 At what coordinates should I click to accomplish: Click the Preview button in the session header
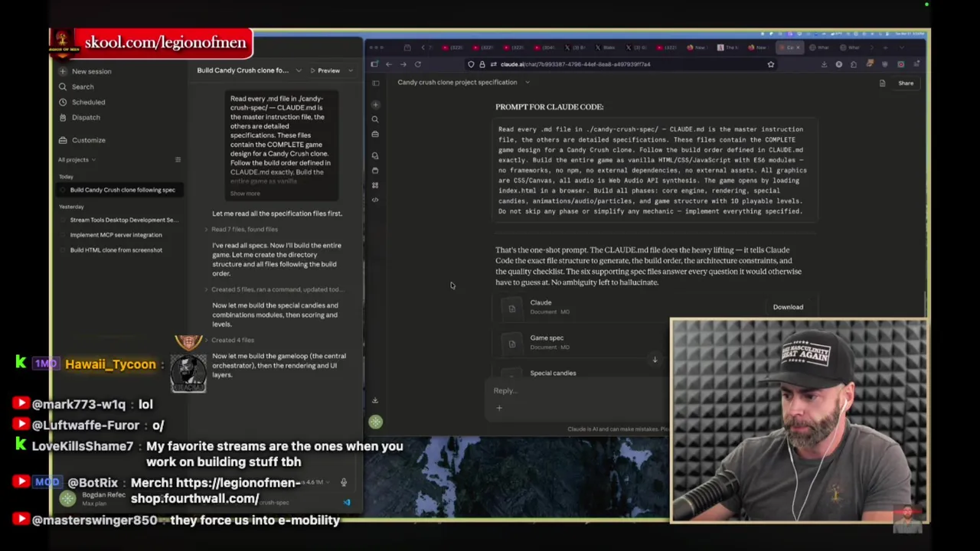point(325,70)
